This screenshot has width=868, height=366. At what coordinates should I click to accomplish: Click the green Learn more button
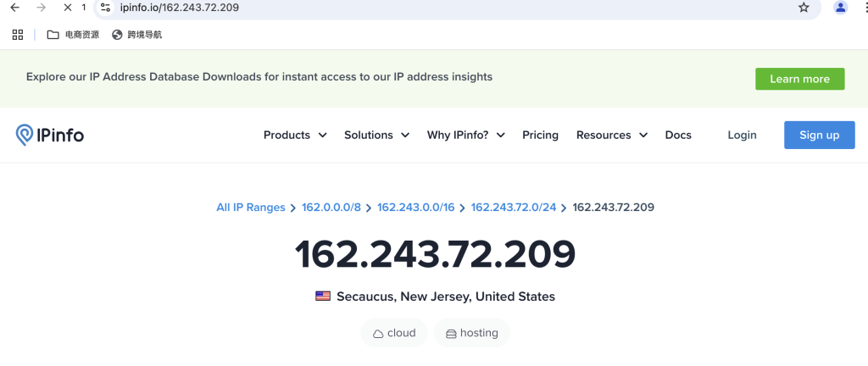coord(800,79)
